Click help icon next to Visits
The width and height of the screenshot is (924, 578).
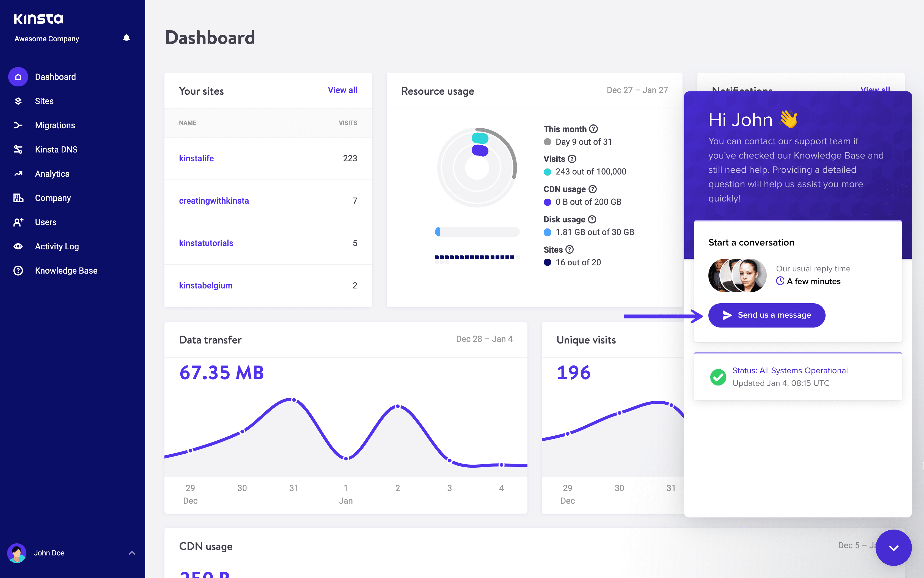572,159
